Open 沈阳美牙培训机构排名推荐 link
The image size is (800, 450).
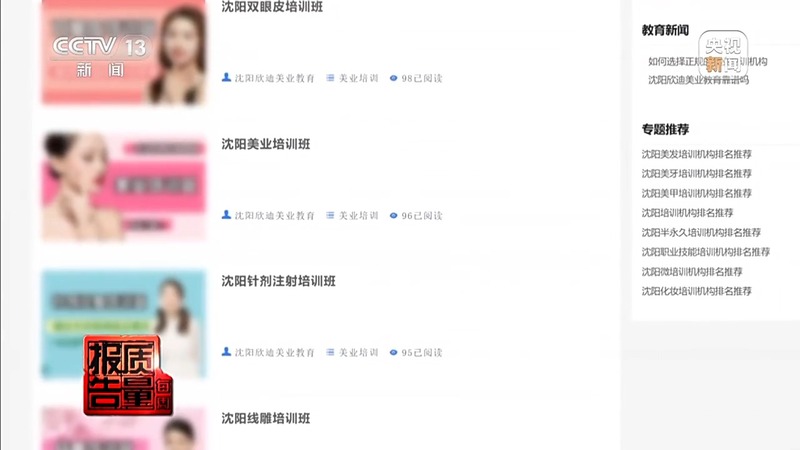click(696, 173)
